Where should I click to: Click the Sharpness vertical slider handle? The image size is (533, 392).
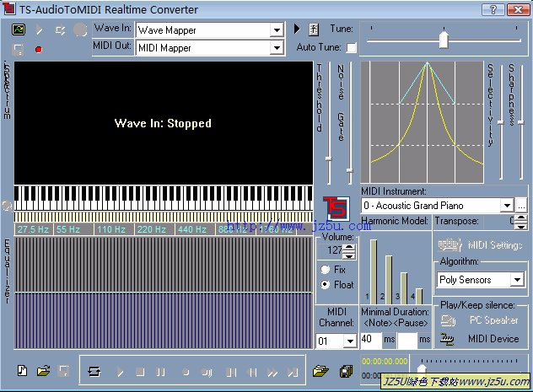pos(521,122)
